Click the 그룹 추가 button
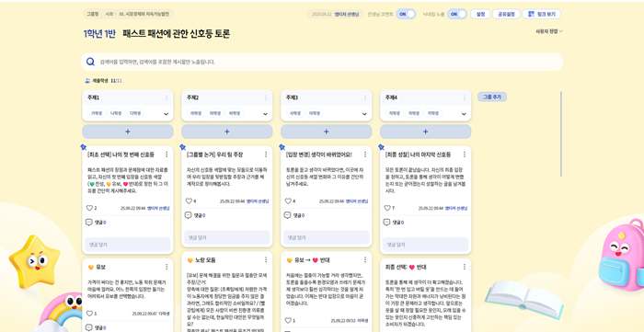The image size is (644, 332). (x=492, y=97)
